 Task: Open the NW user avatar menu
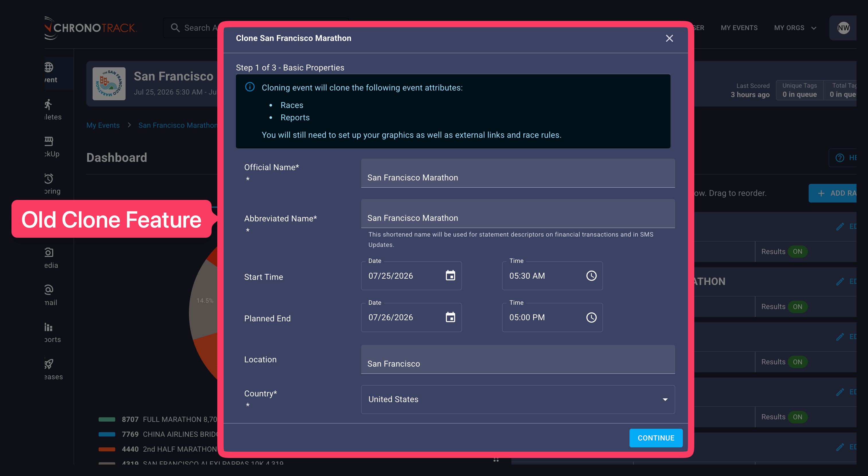(x=843, y=28)
